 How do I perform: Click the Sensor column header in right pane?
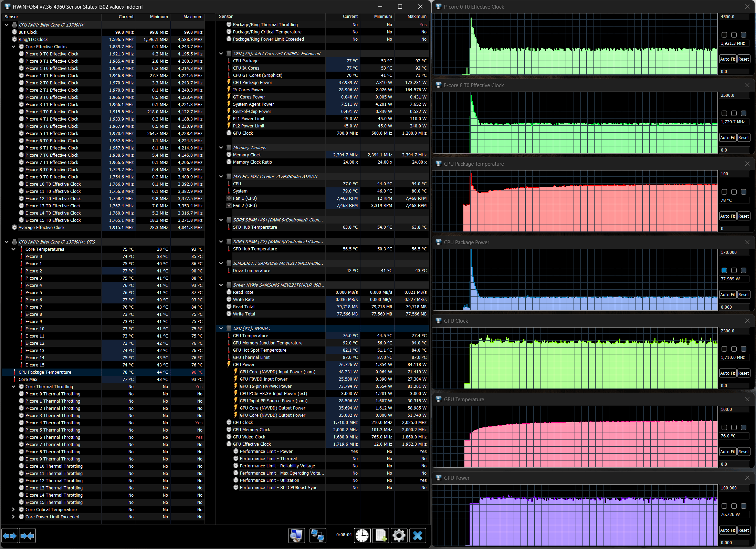click(226, 17)
